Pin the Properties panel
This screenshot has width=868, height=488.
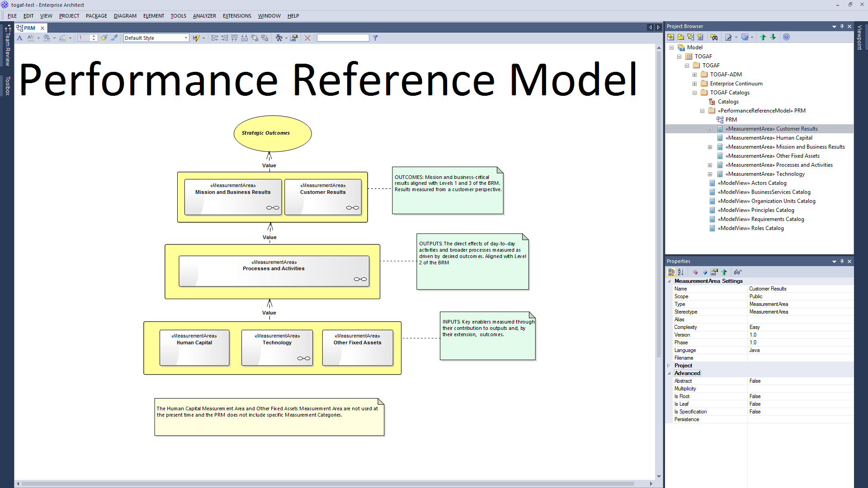[x=842, y=261]
